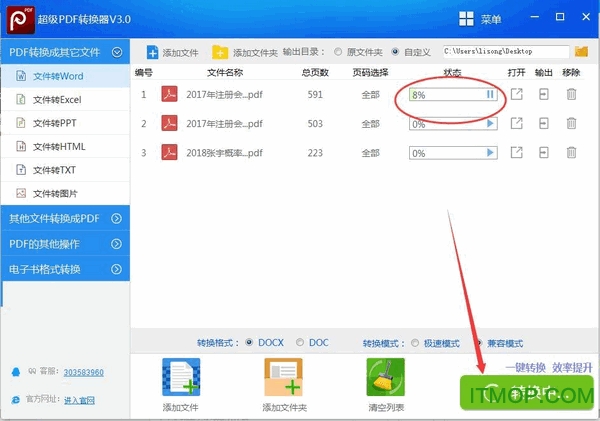Open the 菜单 grid menu icon
The height and width of the screenshot is (421, 600).
[x=466, y=18]
